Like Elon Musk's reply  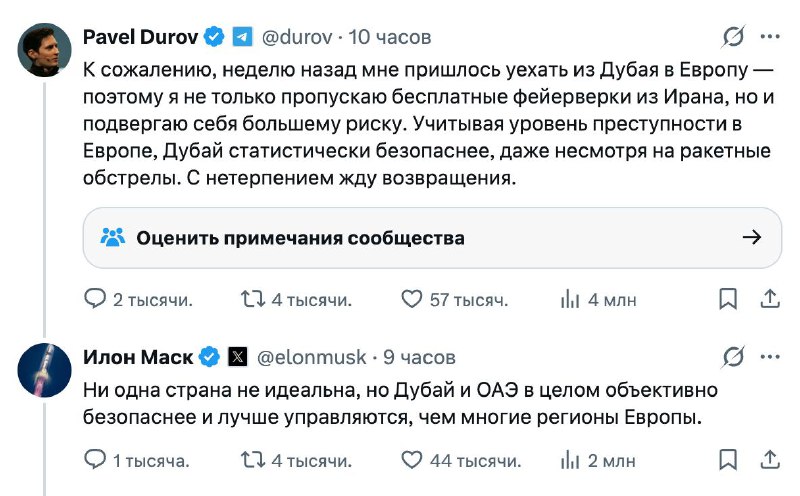click(411, 460)
